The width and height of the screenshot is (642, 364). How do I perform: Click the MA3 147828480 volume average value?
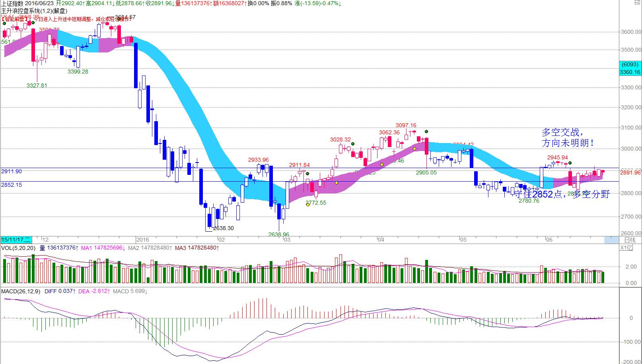click(x=197, y=248)
